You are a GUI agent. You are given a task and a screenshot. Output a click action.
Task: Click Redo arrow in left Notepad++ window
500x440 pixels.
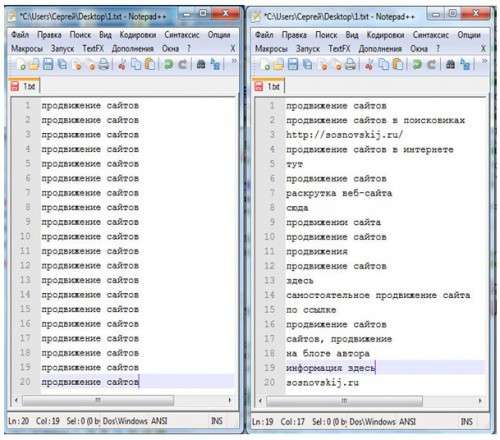pos(182,64)
